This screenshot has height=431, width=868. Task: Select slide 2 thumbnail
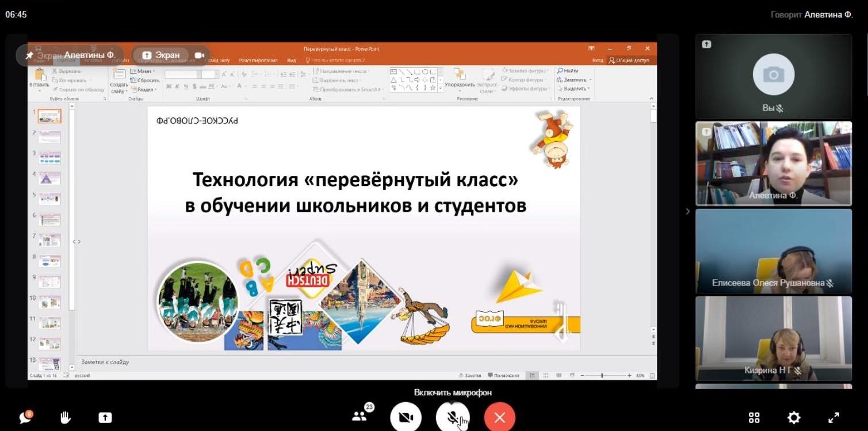point(49,137)
